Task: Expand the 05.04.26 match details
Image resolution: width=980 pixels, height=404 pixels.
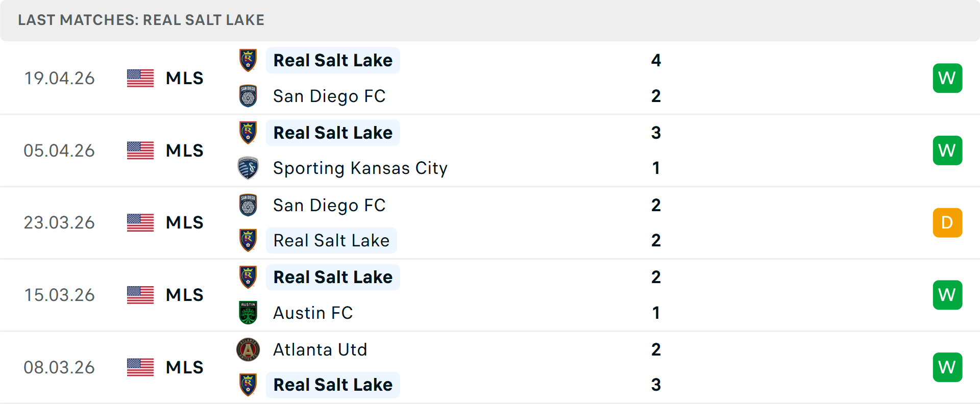Action: coord(490,150)
